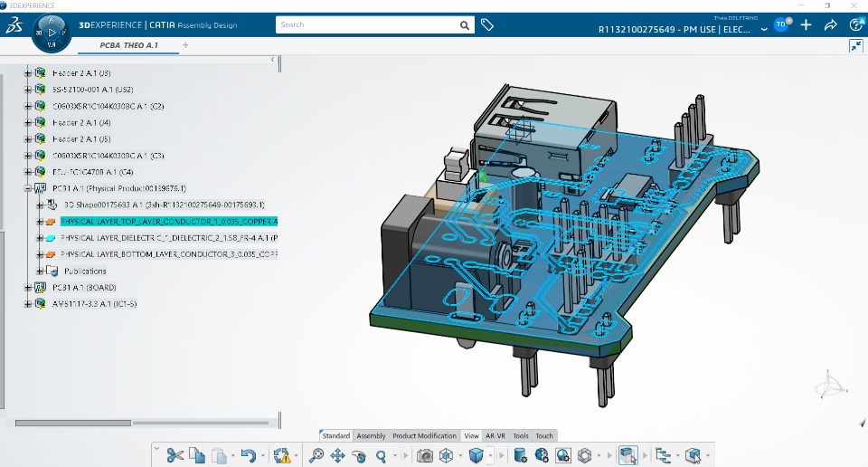This screenshot has width=868, height=467.
Task: Toggle the minimize viewer arrows icon
Action: (855, 45)
